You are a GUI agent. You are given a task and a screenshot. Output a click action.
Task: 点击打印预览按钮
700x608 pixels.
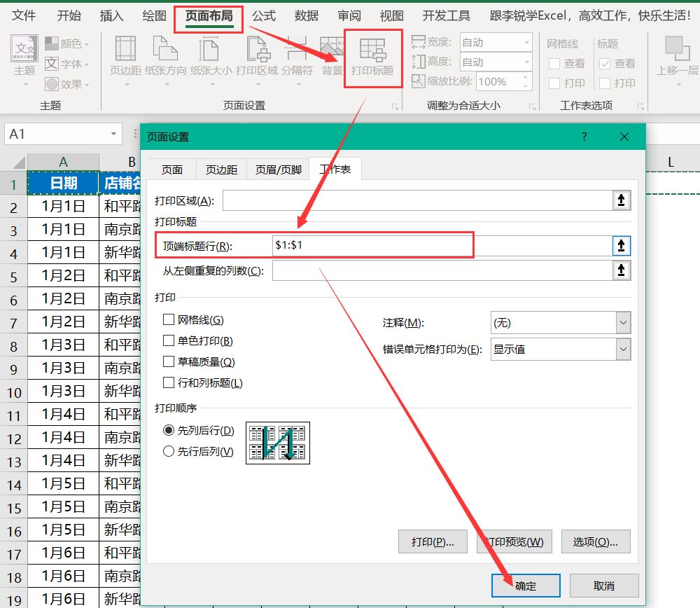pos(514,541)
